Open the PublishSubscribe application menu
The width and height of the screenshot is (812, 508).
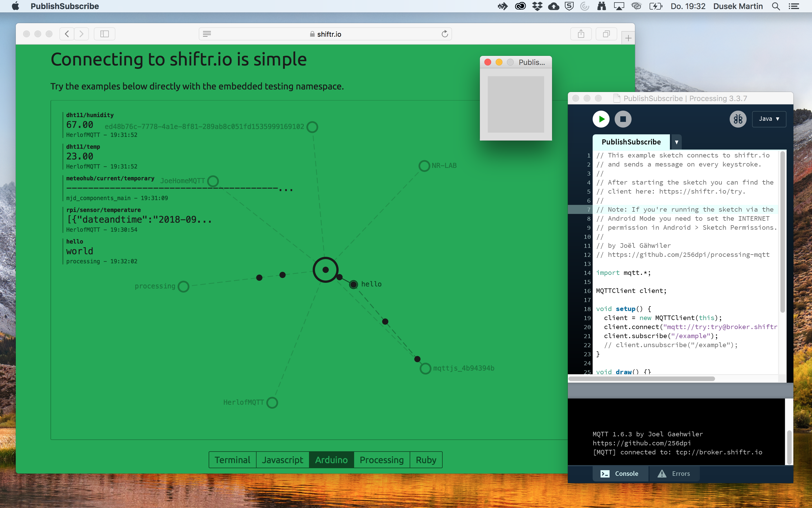(64, 6)
